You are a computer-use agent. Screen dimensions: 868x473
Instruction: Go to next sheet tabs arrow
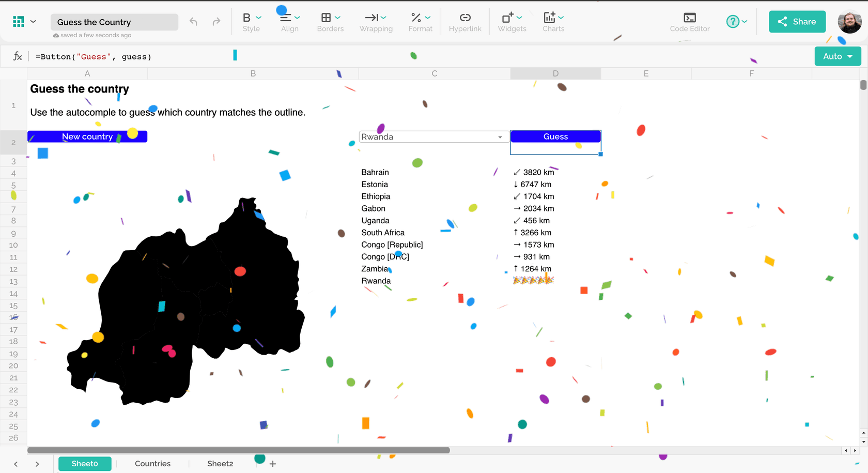click(x=37, y=464)
